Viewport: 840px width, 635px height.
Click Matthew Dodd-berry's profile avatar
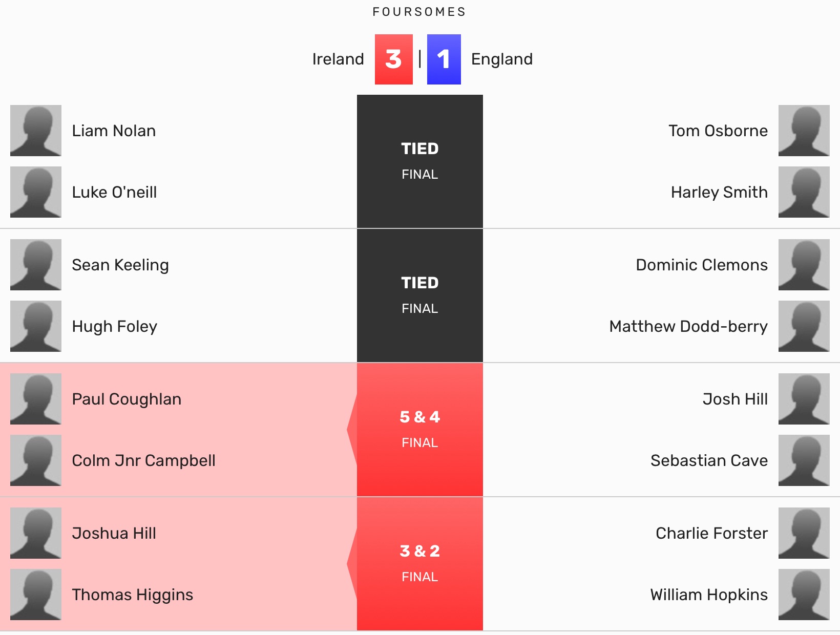click(804, 326)
